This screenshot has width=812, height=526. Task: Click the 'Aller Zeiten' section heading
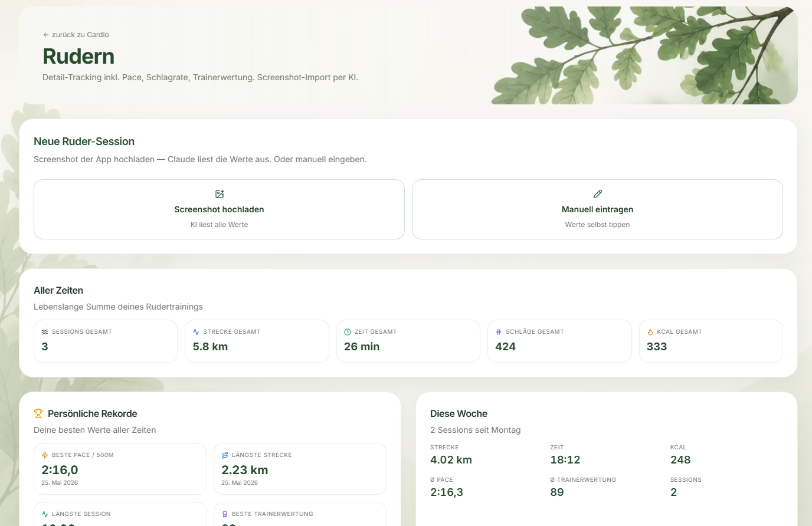(58, 290)
